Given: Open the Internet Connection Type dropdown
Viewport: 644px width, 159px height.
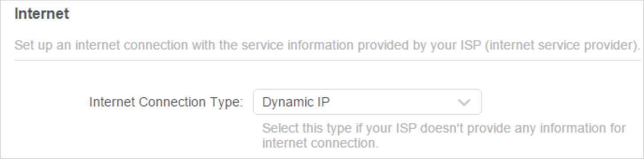Looking at the screenshot, I should point(367,102).
